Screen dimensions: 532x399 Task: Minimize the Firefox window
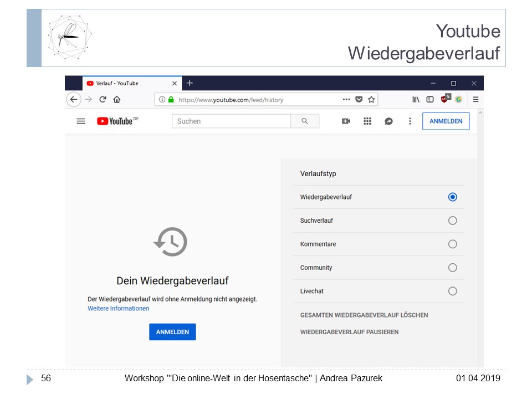coord(433,83)
